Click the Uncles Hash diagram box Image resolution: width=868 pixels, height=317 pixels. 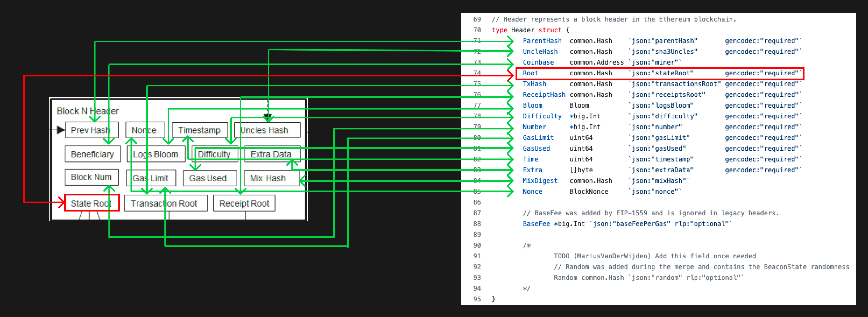[267, 130]
